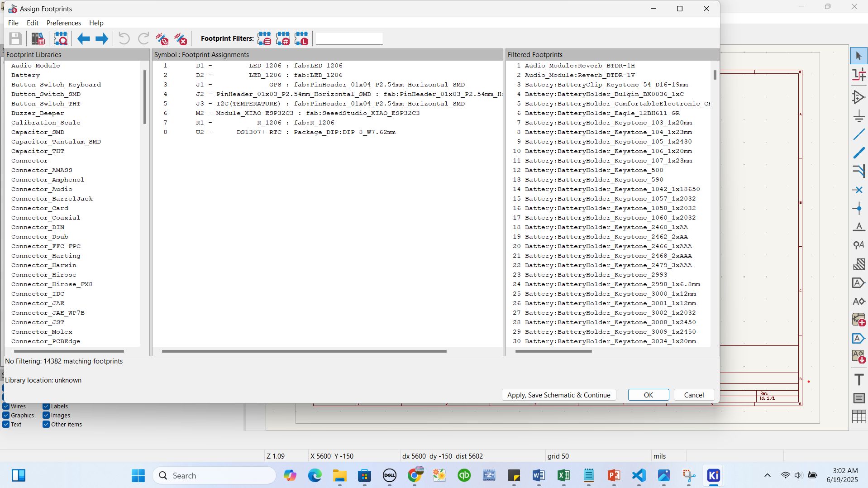The height and width of the screenshot is (488, 868).
Task: Open the Help menu
Action: (x=96, y=23)
